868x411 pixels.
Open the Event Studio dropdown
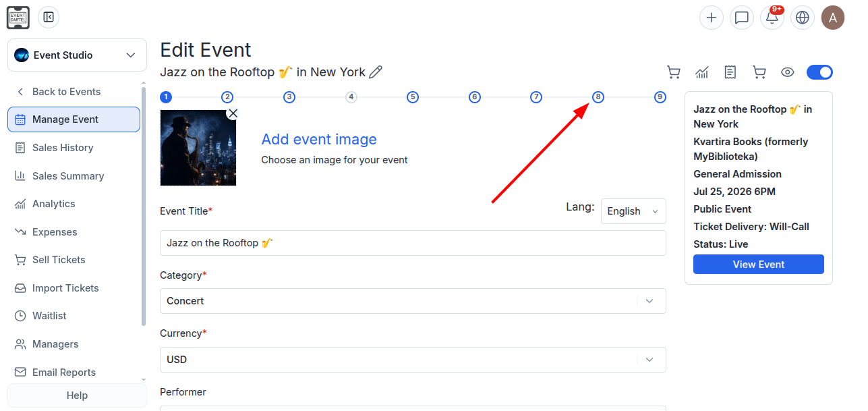point(77,55)
